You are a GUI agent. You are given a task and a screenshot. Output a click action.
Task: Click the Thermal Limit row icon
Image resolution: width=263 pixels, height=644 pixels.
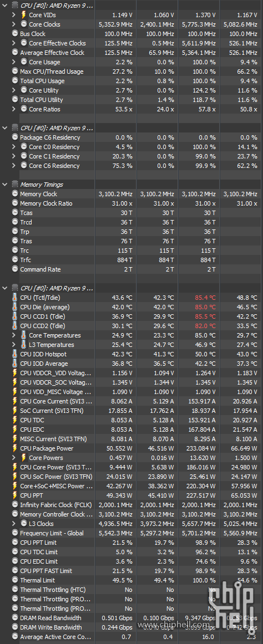(x=15, y=580)
